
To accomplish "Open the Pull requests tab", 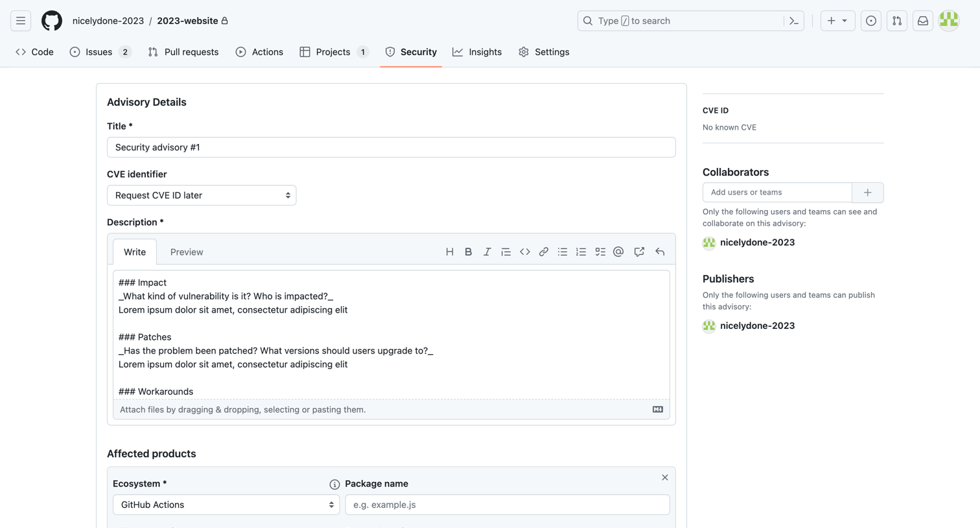I will 183,52.
